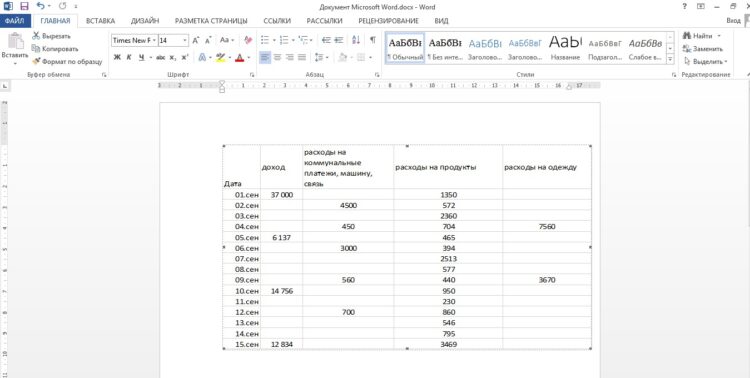
Task: Redo the last action
Action: 62,7
